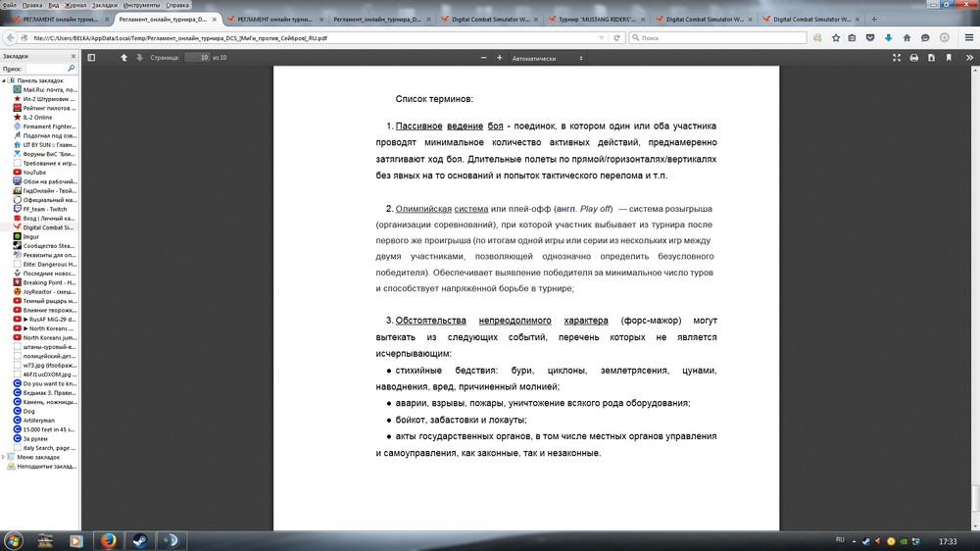Open Firefox from the taskbar
This screenshot has width=980, height=551.
(x=108, y=541)
